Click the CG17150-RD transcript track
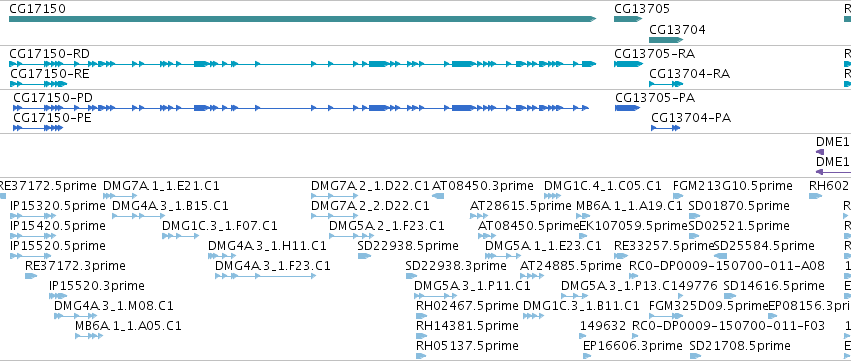Screen dimensions: 851x361 point(302,64)
